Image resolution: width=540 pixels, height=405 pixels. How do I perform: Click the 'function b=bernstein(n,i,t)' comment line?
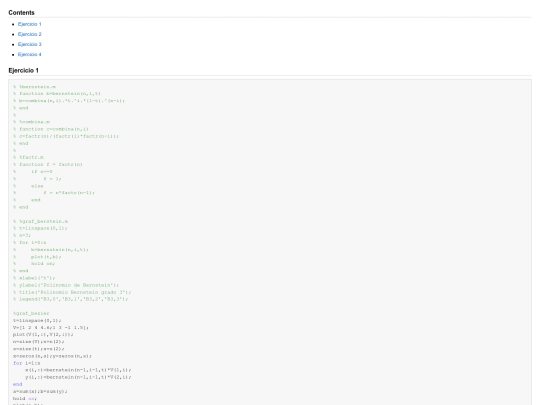click(x=57, y=94)
